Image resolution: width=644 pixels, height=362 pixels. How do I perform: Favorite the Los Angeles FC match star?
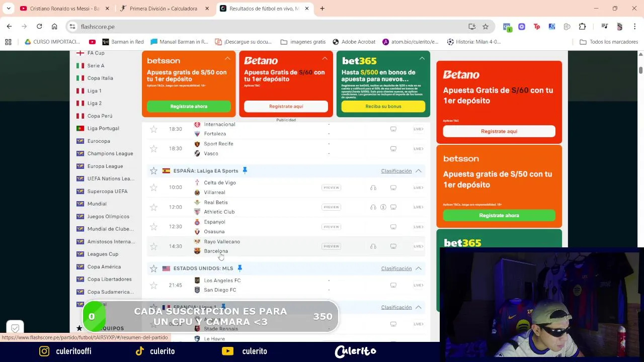click(153, 285)
